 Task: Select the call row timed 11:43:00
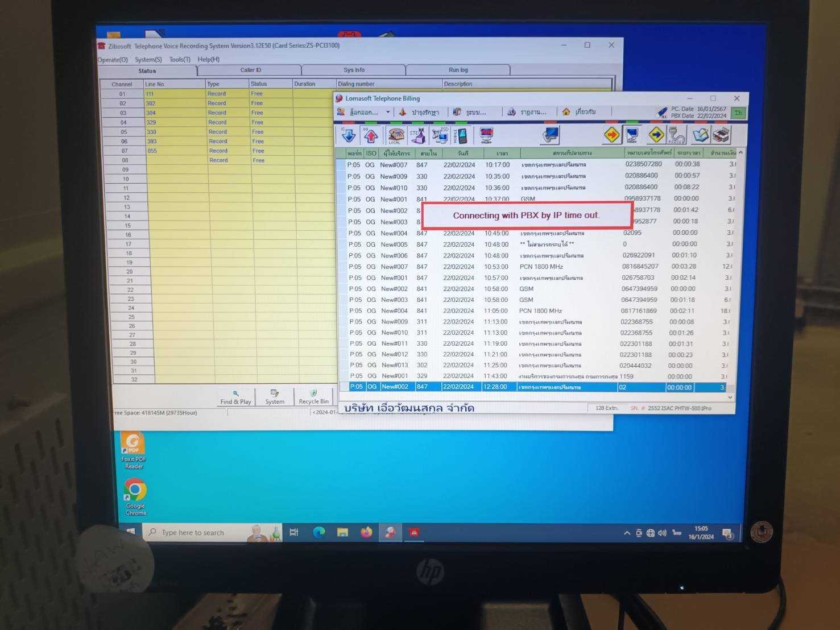(533, 376)
